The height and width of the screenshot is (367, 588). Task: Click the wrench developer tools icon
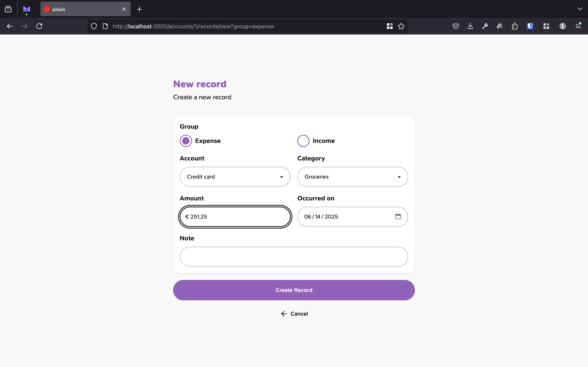tap(485, 26)
